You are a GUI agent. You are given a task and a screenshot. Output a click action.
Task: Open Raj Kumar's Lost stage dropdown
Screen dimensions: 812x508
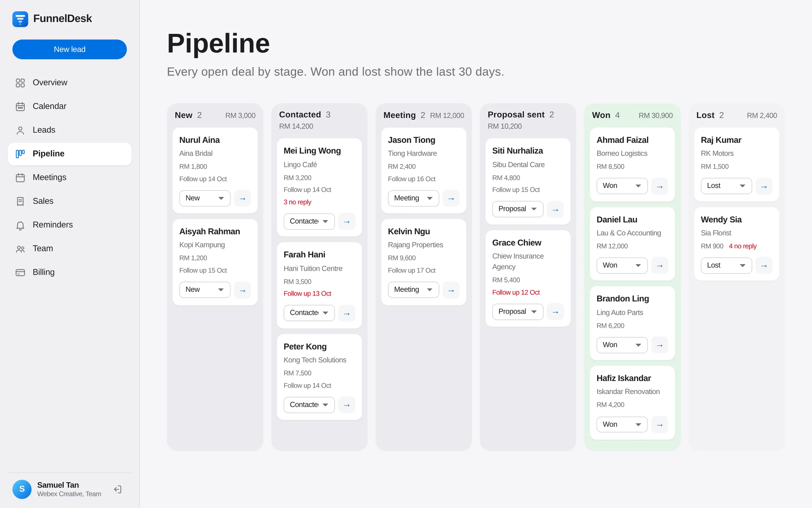[x=726, y=186]
